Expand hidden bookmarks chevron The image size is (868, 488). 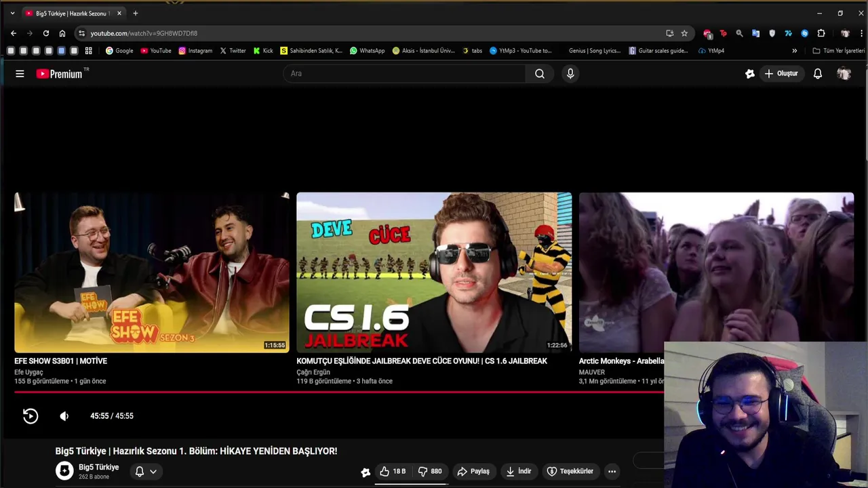pos(795,51)
